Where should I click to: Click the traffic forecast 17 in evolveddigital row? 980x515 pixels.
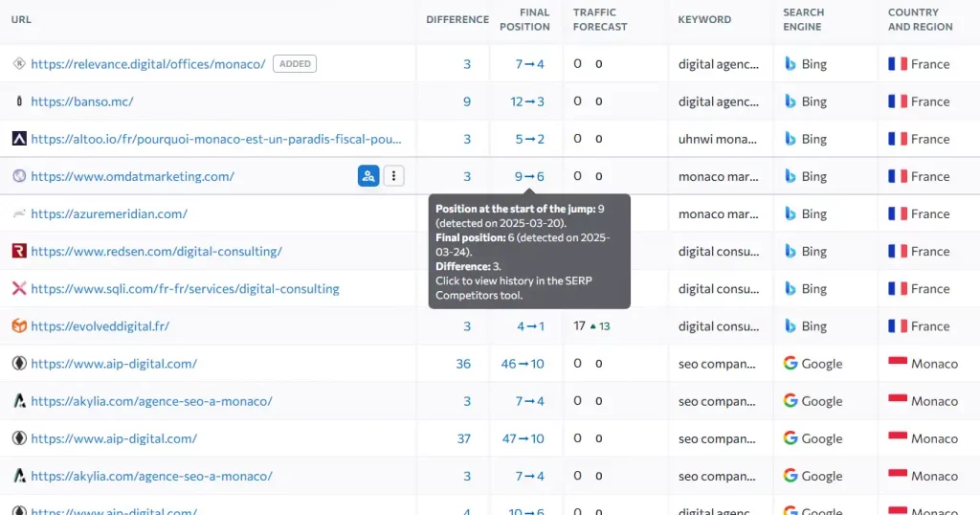pos(579,325)
